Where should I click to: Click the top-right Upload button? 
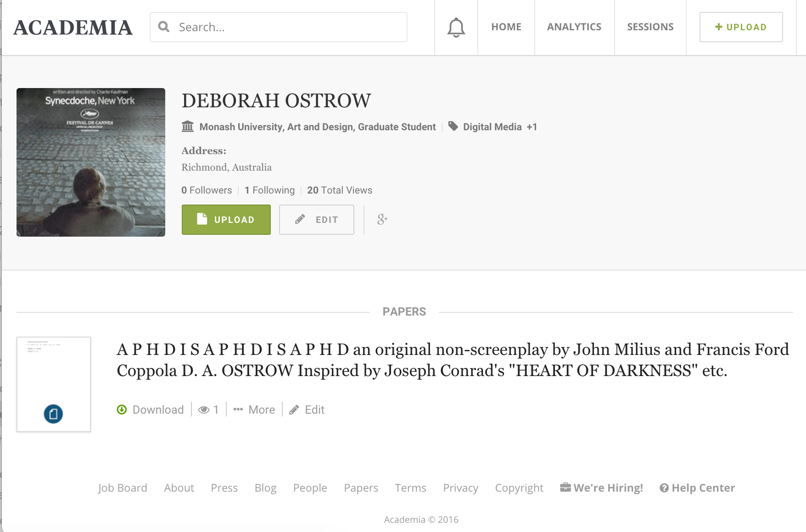741,27
